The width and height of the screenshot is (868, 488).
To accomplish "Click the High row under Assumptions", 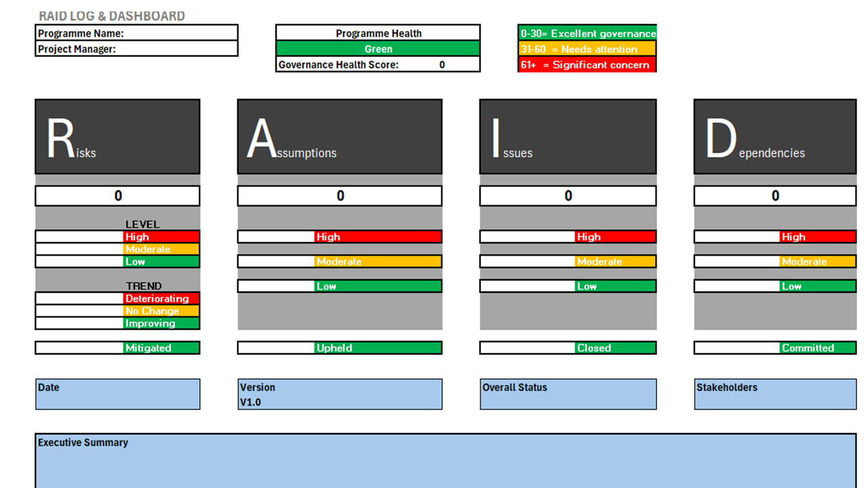I will (340, 237).
